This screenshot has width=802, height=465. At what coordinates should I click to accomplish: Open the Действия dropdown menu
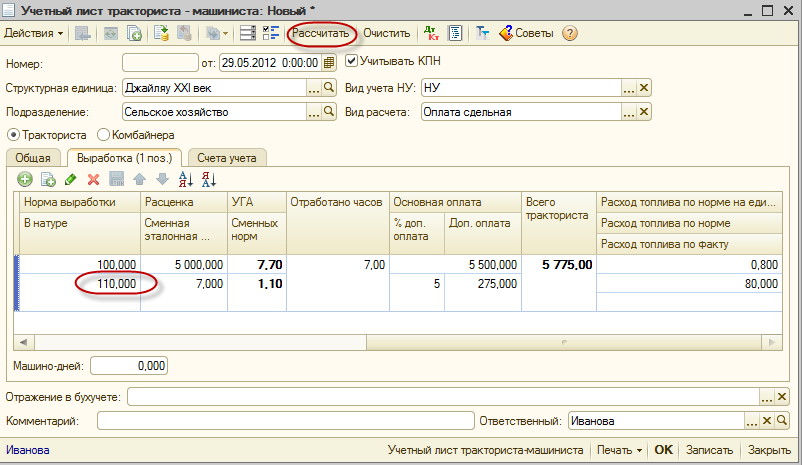point(34,33)
